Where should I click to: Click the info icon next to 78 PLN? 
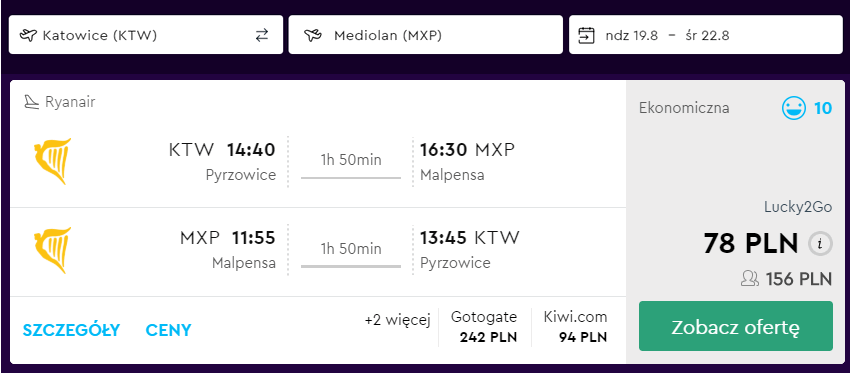coord(820,244)
